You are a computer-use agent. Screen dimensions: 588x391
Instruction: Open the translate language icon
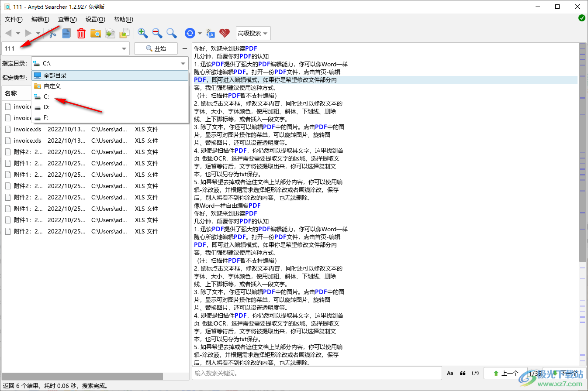pos(211,33)
